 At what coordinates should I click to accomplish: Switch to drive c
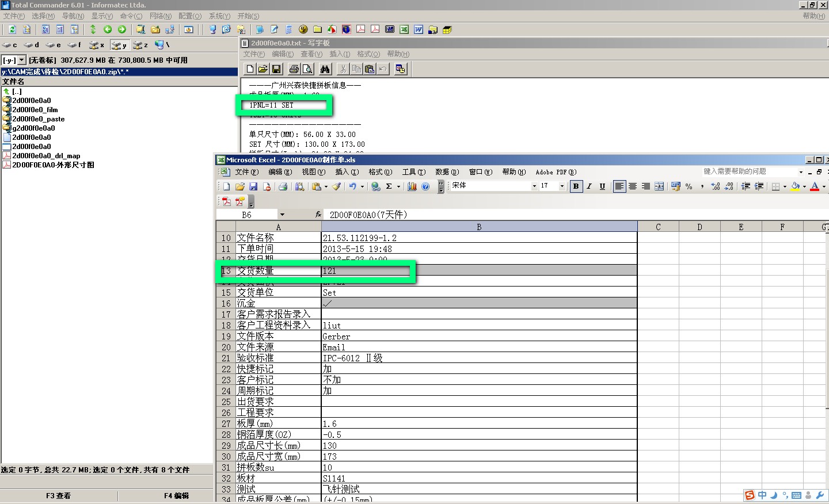[x=10, y=45]
